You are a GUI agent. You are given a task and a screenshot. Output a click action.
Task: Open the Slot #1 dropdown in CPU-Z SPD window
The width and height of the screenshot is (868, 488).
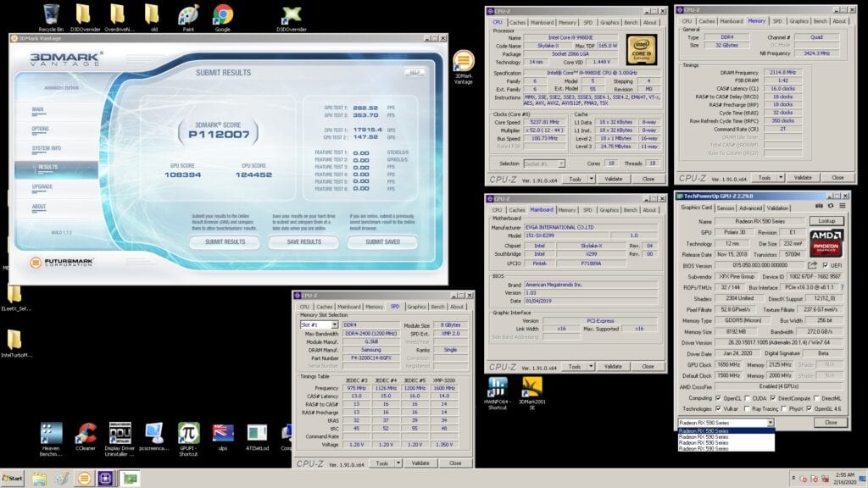click(334, 324)
